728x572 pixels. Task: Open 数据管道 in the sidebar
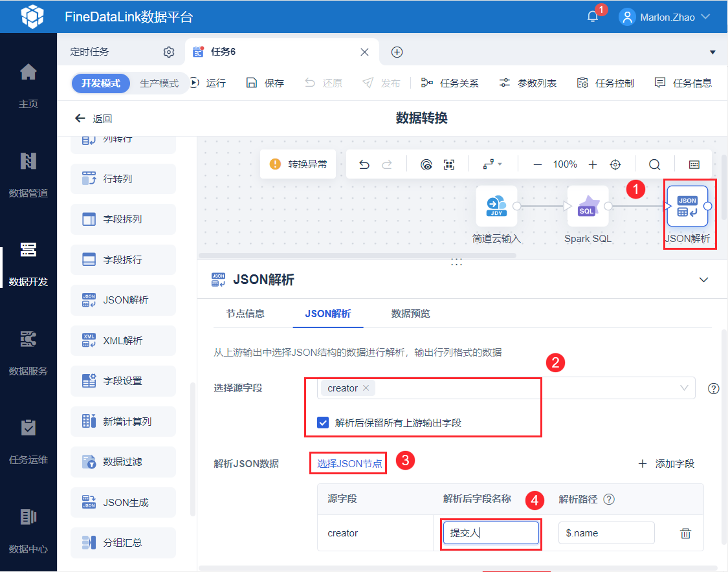[x=28, y=174]
